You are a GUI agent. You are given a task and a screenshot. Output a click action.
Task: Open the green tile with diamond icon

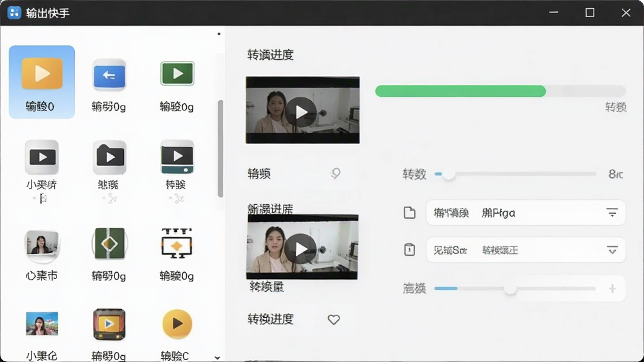tap(109, 244)
